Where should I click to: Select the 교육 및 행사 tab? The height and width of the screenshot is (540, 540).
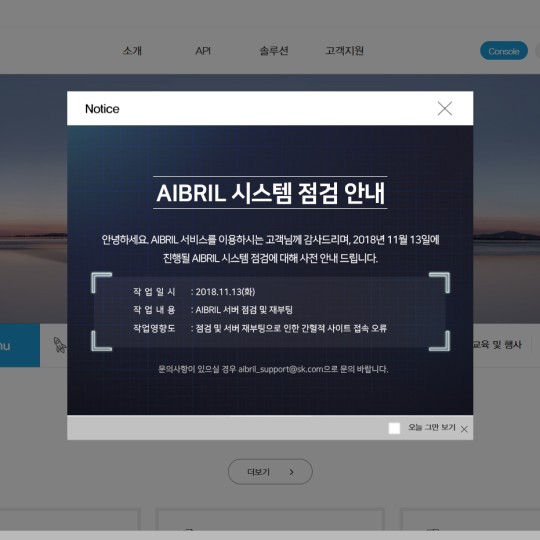click(x=497, y=344)
